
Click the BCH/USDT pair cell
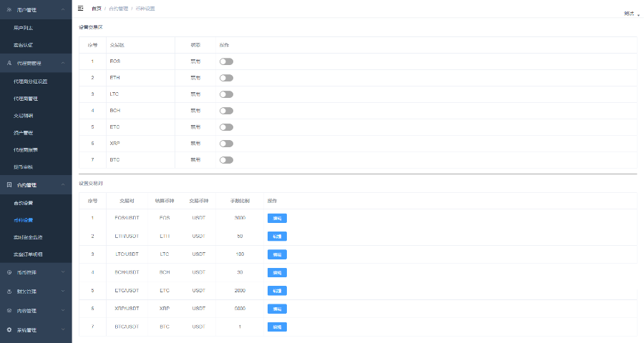coord(127,272)
